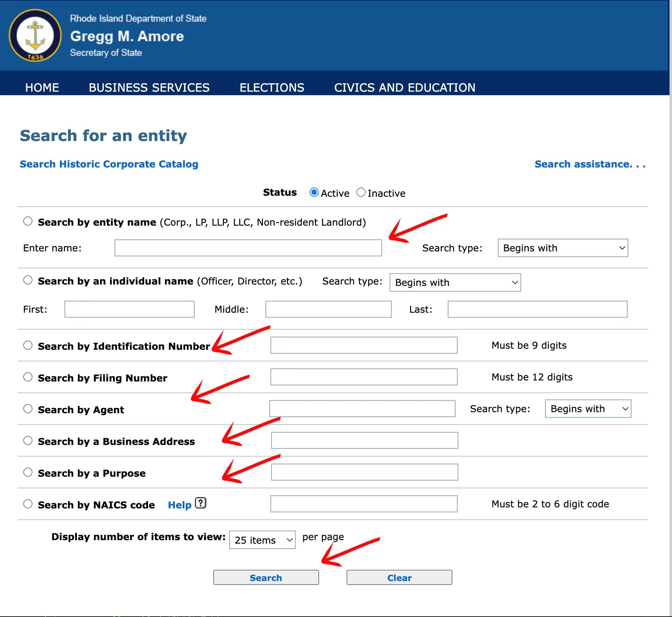Open the Search assistance link

coord(590,164)
